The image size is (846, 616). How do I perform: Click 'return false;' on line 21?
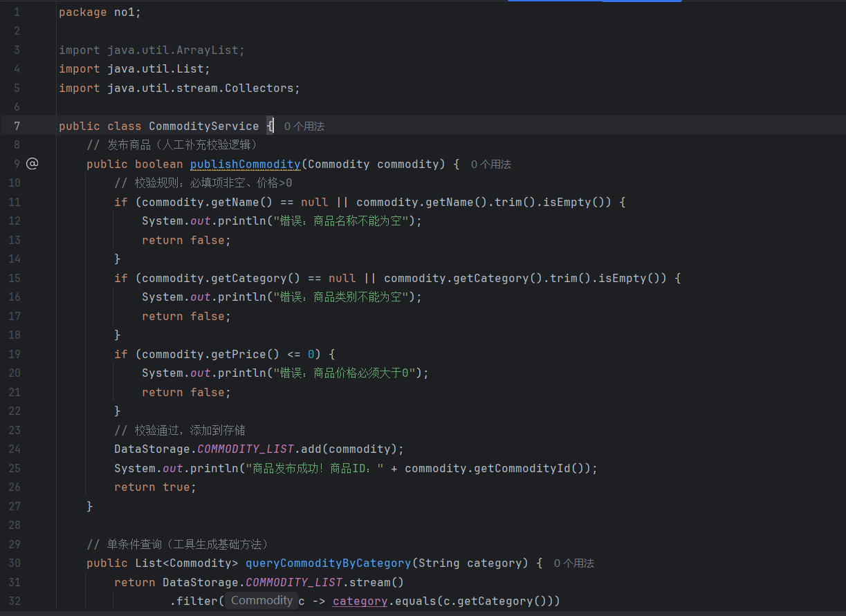[x=187, y=393]
